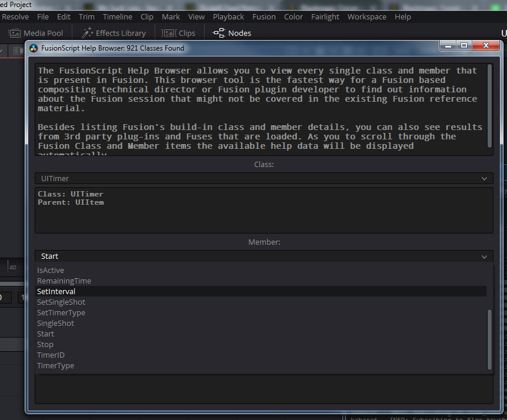Open the Media Pool panel icon
This screenshot has height=420, width=507.
[15, 34]
